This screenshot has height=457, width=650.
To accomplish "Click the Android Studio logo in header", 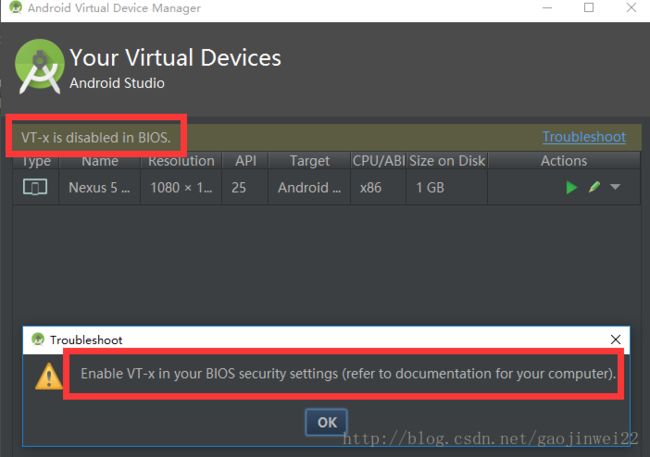I will 39,66.
